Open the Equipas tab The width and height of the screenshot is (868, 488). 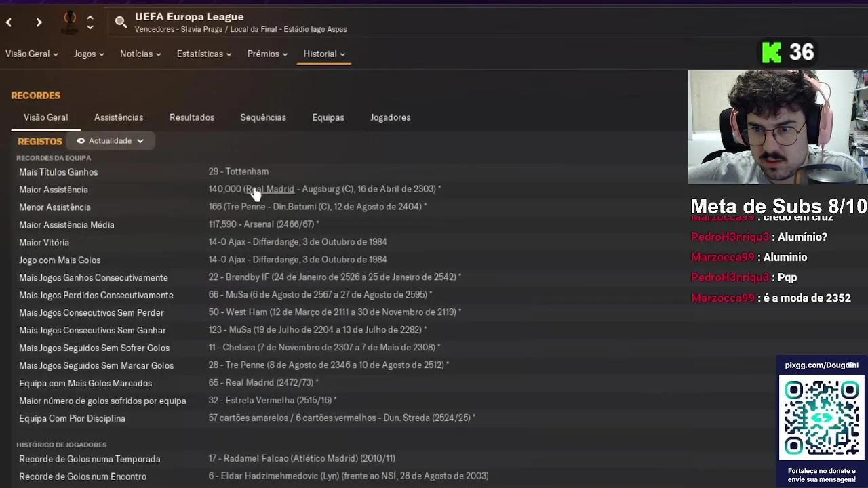pos(328,117)
